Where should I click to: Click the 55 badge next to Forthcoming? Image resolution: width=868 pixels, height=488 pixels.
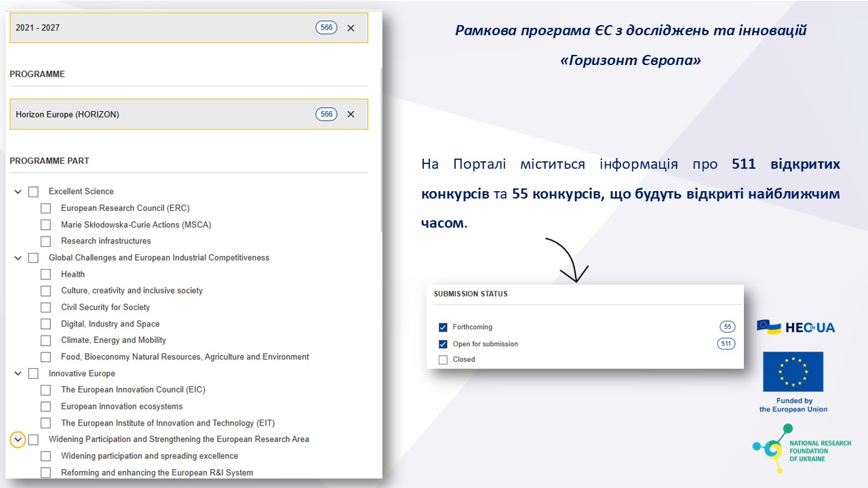(727, 327)
